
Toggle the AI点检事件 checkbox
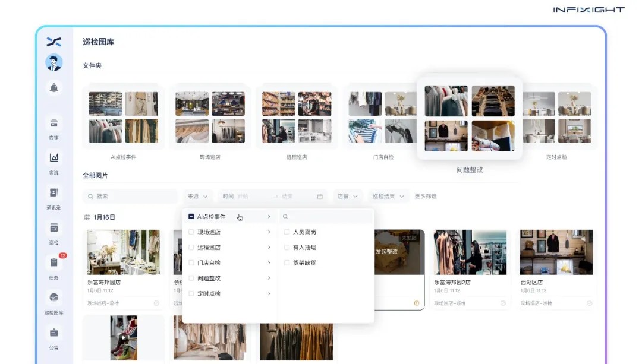(191, 216)
